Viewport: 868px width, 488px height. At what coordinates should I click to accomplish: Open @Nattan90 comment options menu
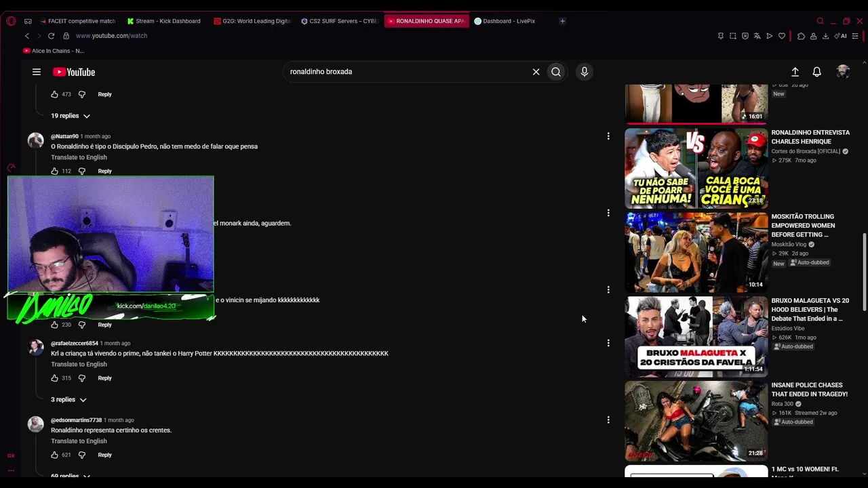(608, 136)
